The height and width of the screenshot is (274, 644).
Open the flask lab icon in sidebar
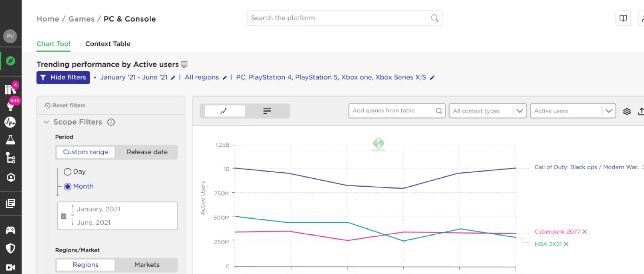pyautogui.click(x=10, y=139)
